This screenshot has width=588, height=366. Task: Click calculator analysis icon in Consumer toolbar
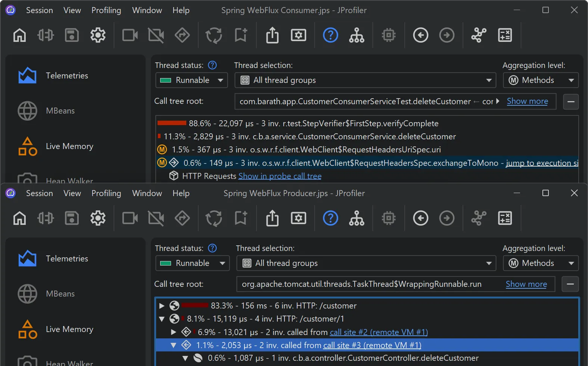pos(505,35)
